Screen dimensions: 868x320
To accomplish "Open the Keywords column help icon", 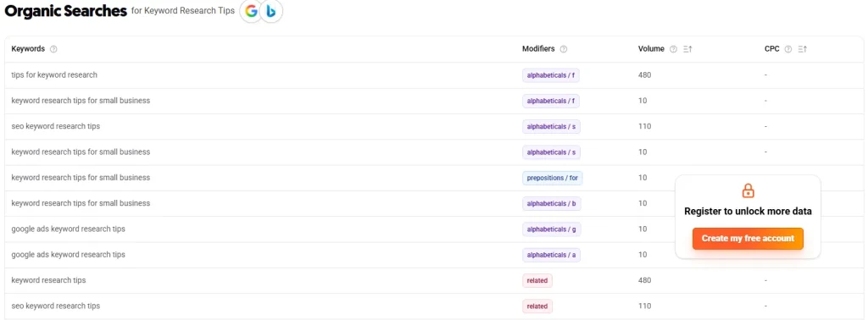I will pos(53,48).
